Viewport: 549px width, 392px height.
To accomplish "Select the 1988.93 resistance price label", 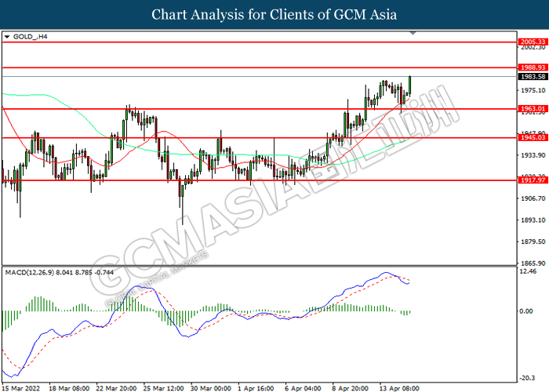I will 533,67.
